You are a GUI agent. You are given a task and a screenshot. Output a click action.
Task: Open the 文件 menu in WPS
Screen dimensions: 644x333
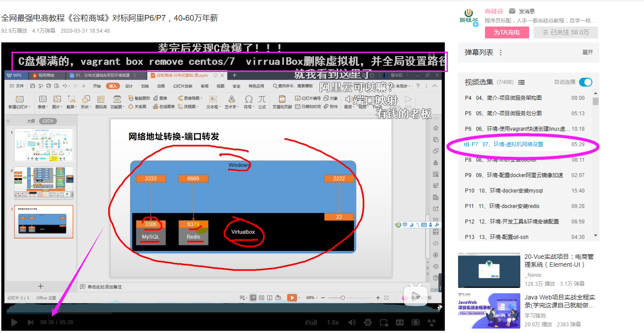(17, 86)
